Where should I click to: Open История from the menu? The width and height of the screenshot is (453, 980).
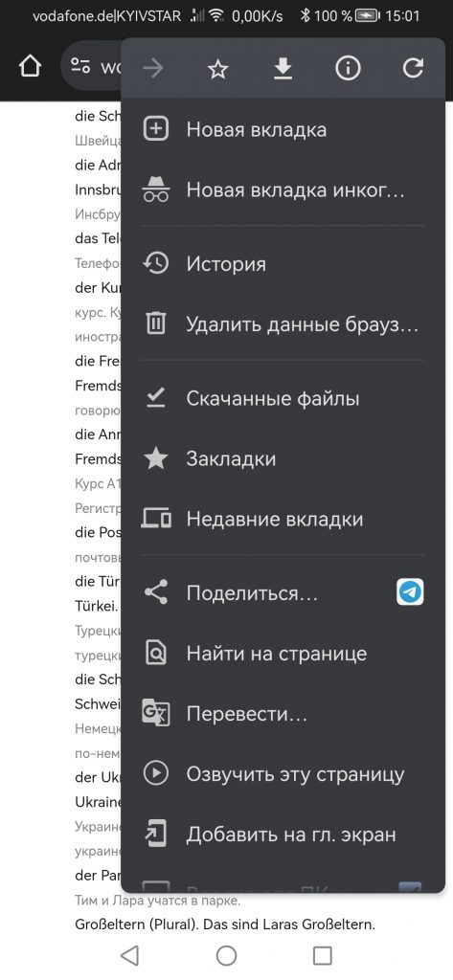pos(283,264)
